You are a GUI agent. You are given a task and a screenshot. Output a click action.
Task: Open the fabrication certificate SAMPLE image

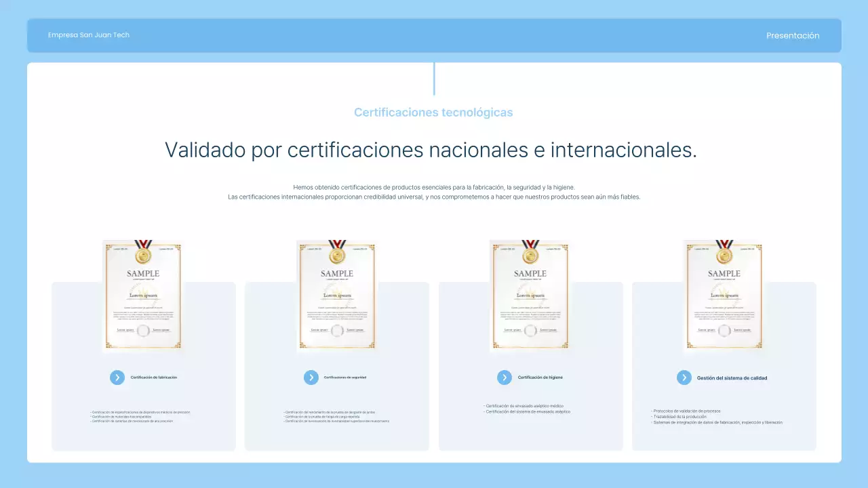coord(142,296)
